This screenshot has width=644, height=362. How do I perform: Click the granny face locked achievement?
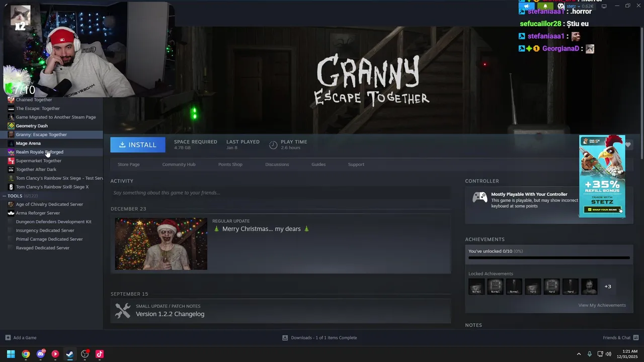[589, 287]
